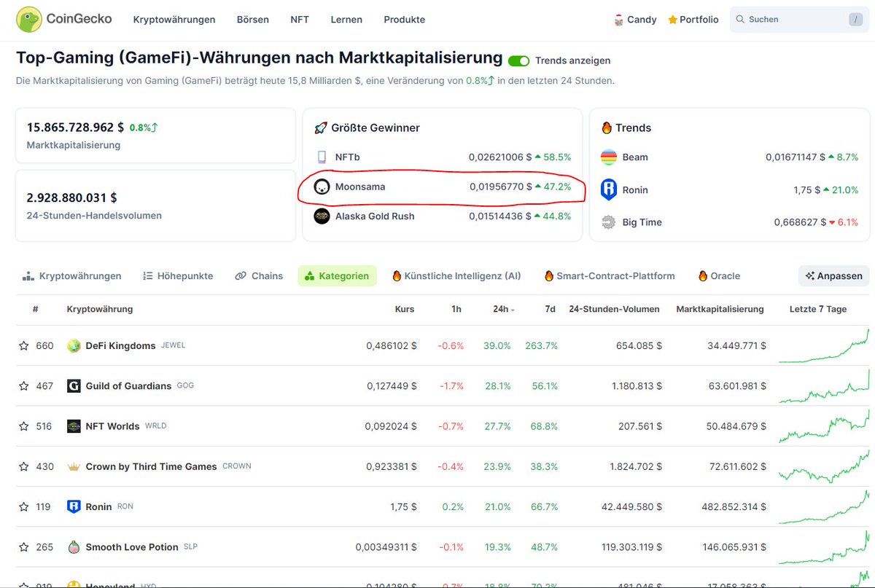
Task: Favorite NFT Worlds with star
Action: (24, 426)
